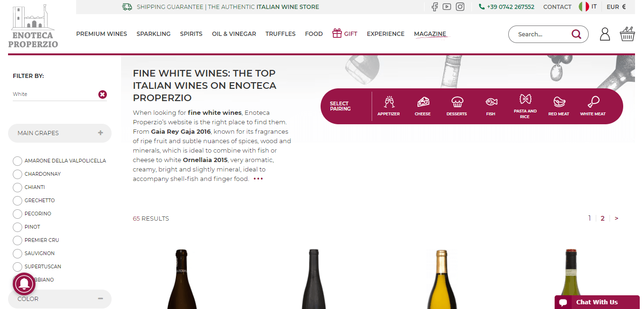The image size is (644, 309).
Task: Select the Red Meat pairing icon
Action: click(559, 106)
